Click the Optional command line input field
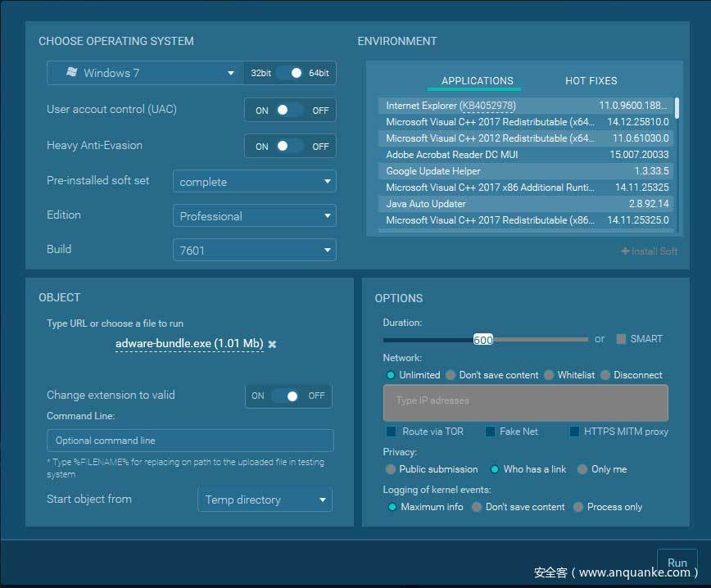711x588 pixels. pyautogui.click(x=190, y=441)
